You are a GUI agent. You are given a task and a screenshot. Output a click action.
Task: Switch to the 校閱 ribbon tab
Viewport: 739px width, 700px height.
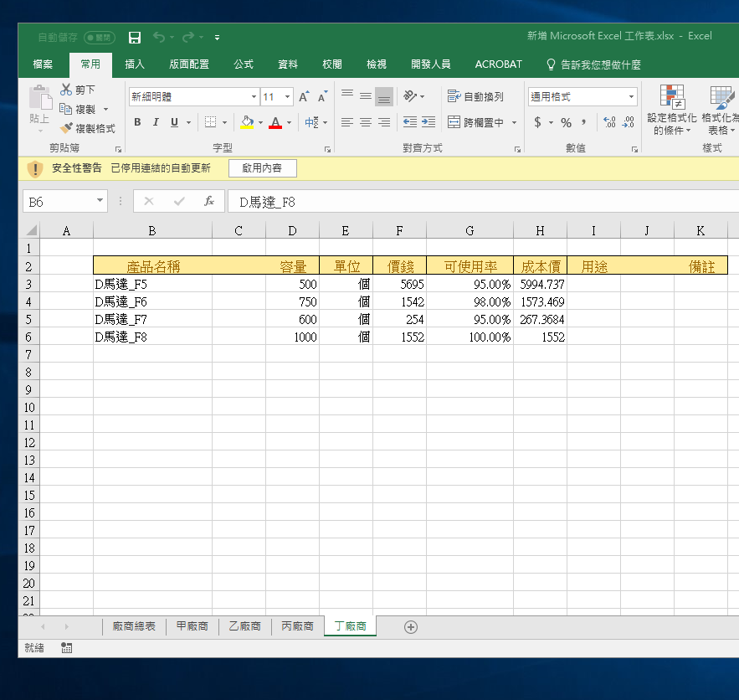tap(332, 64)
